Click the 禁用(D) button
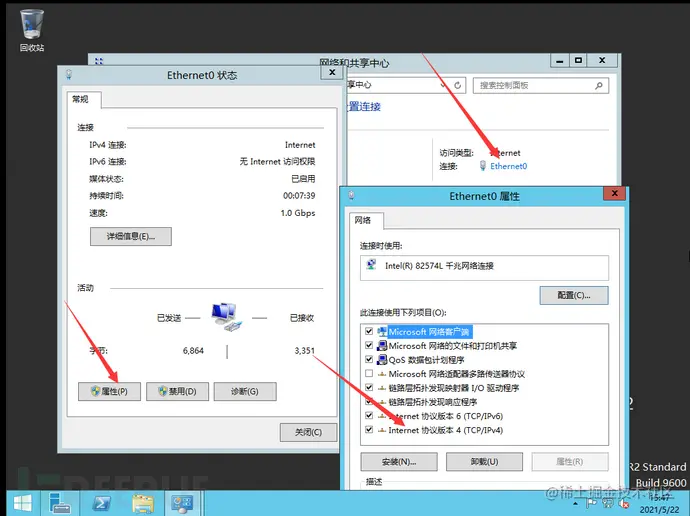The height and width of the screenshot is (516, 690). pyautogui.click(x=177, y=391)
